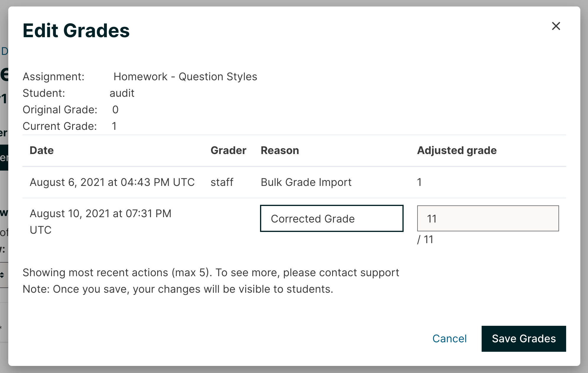Click the adjusted grade input showing 11
The height and width of the screenshot is (373, 588).
coord(488,219)
